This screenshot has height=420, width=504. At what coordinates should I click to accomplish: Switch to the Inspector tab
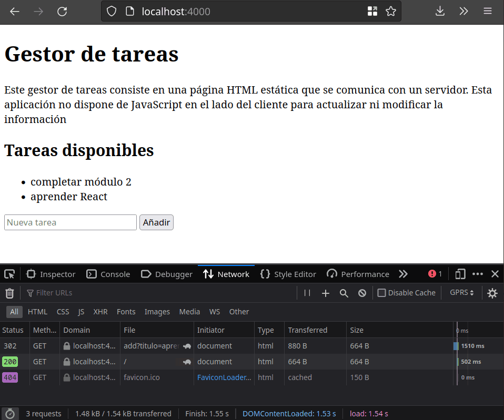pyautogui.click(x=51, y=274)
